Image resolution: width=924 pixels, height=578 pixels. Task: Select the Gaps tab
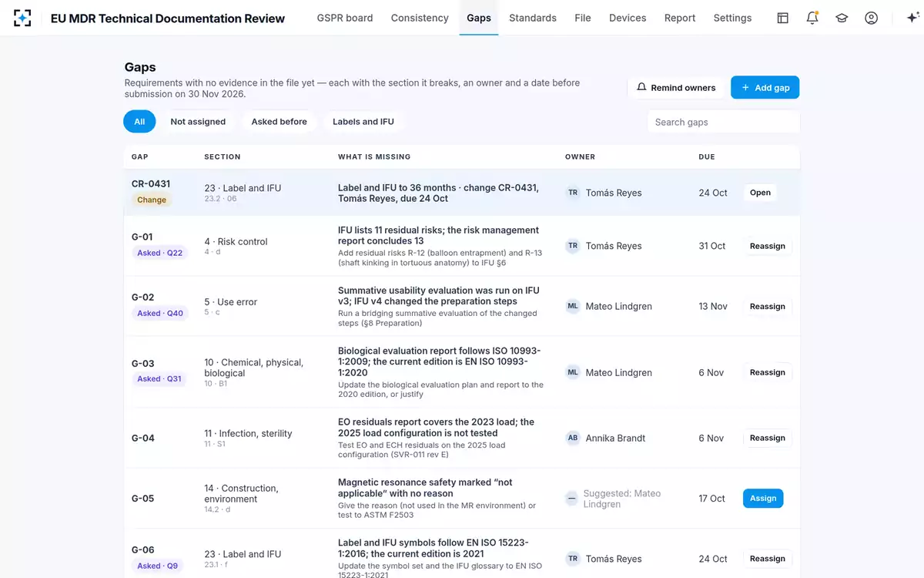pyautogui.click(x=479, y=18)
